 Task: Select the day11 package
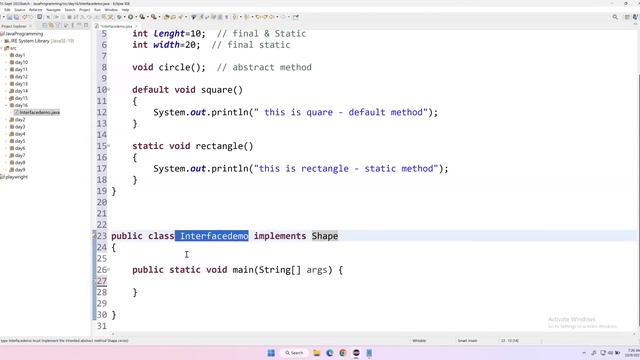21,69
